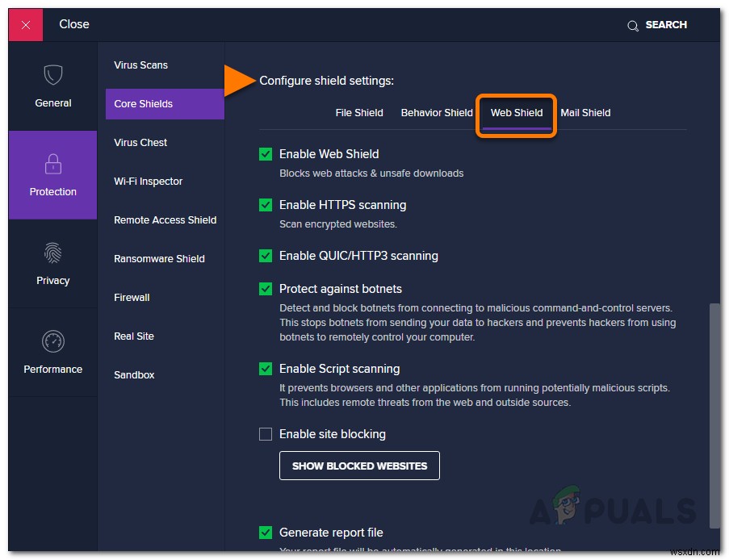The width and height of the screenshot is (729, 560).
Task: Open the File Shield tab
Action: click(358, 112)
